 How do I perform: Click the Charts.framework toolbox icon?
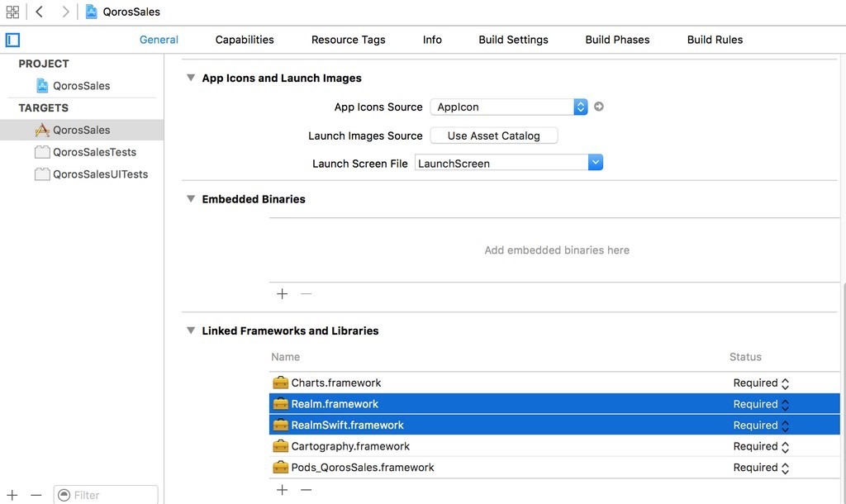[x=281, y=383]
